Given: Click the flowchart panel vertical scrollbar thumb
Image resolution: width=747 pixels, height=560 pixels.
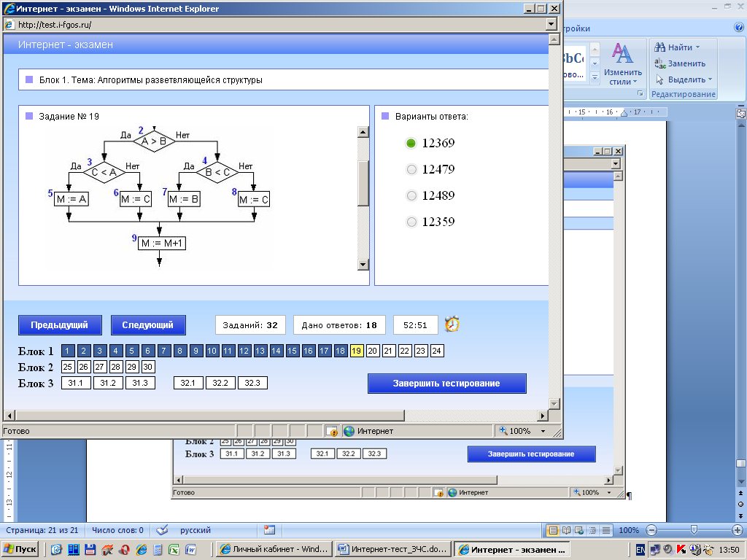Looking at the screenshot, I should (x=363, y=183).
